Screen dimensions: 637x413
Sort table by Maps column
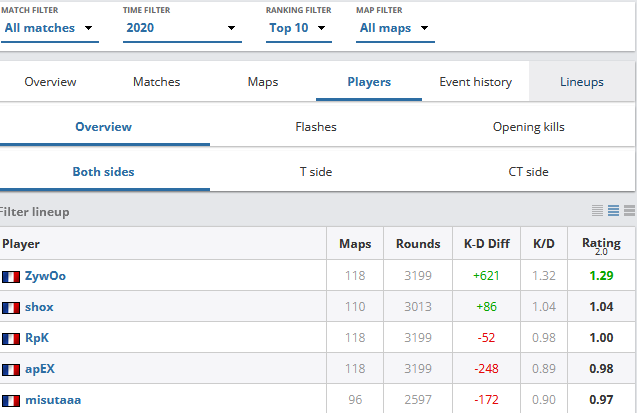pos(355,244)
